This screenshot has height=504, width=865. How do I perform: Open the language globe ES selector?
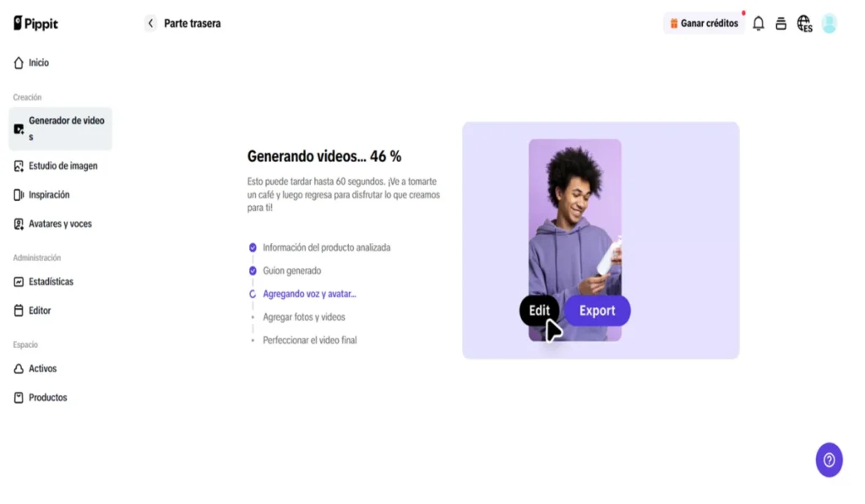pos(804,24)
